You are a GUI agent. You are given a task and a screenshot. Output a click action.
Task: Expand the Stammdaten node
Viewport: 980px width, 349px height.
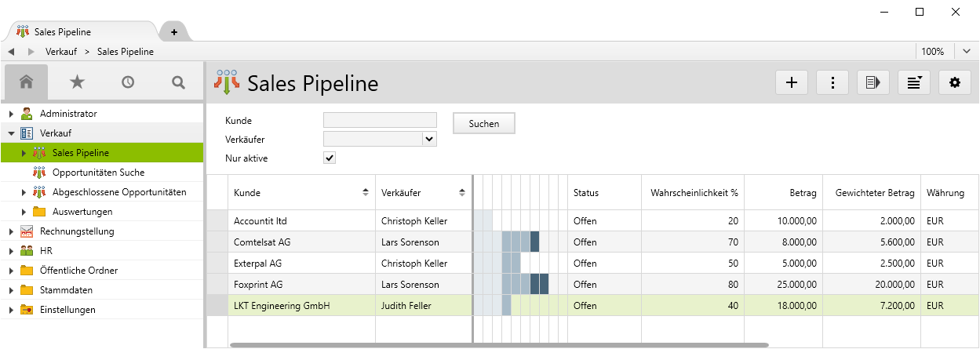(x=11, y=290)
